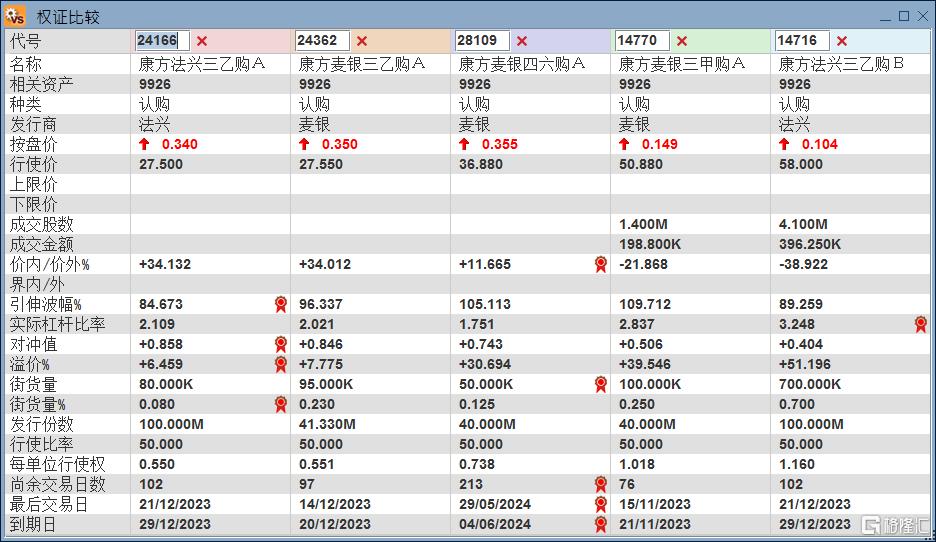Click the 按盘价 row label
This screenshot has width=936, height=542.
[33, 144]
